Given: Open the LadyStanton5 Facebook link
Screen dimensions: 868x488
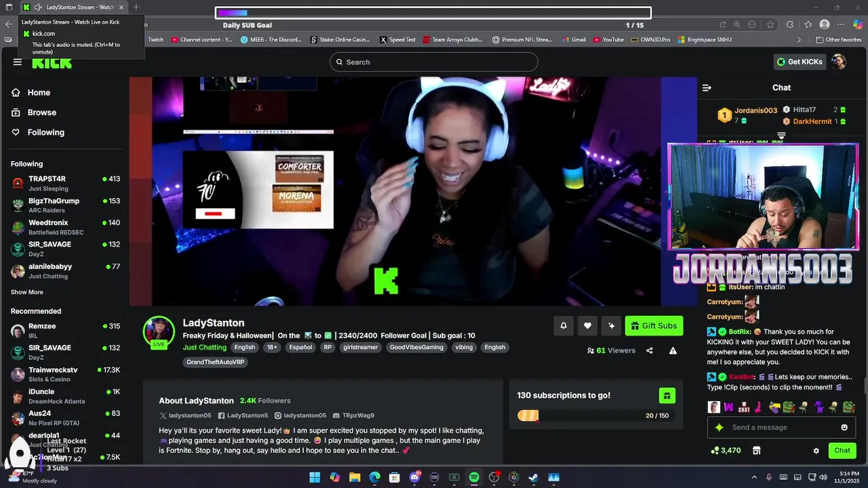Looking at the screenshot, I should (243, 415).
